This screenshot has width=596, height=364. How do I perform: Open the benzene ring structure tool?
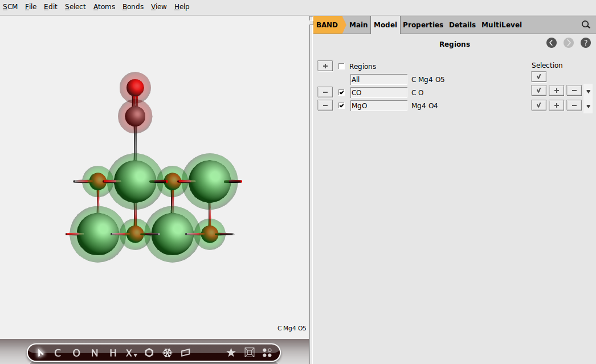coord(149,353)
